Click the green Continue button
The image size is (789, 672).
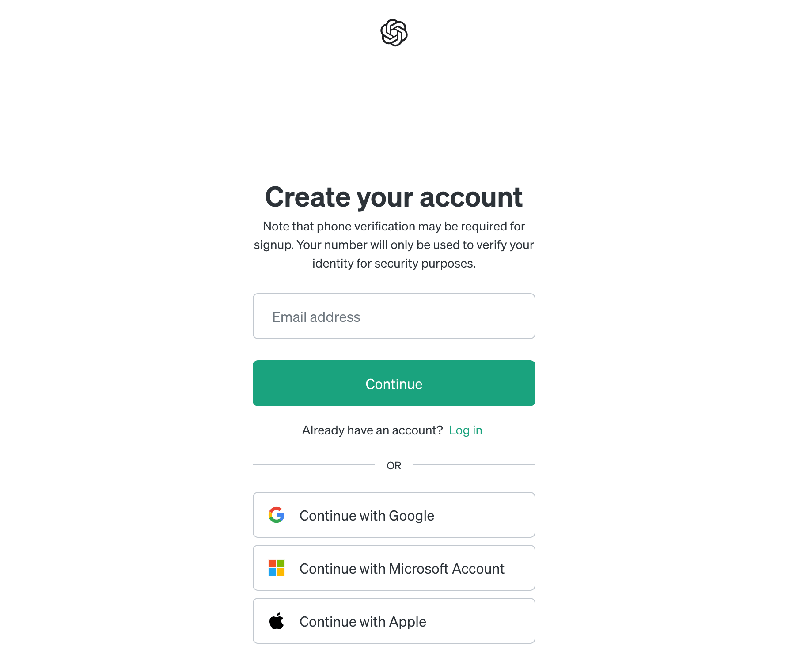click(x=394, y=383)
